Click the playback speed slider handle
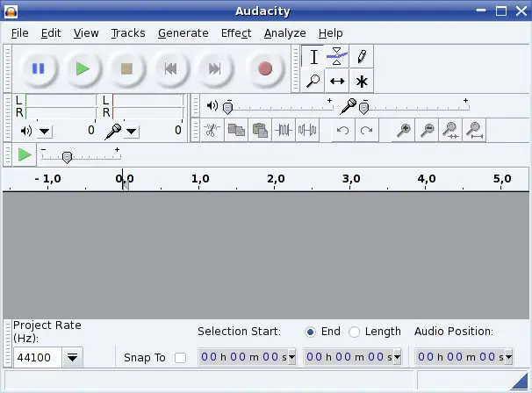The height and width of the screenshot is (393, 532). pos(68,157)
